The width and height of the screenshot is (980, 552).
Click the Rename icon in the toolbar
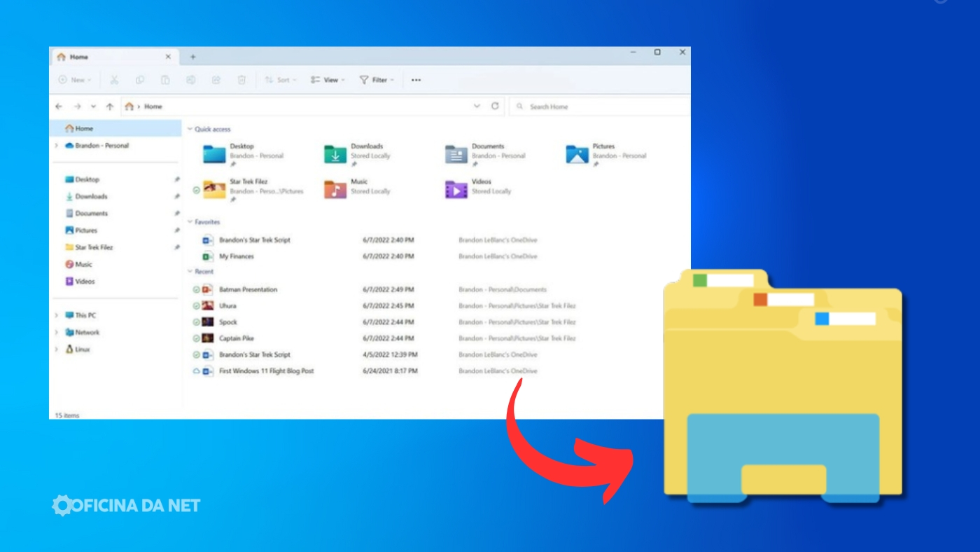tap(192, 79)
